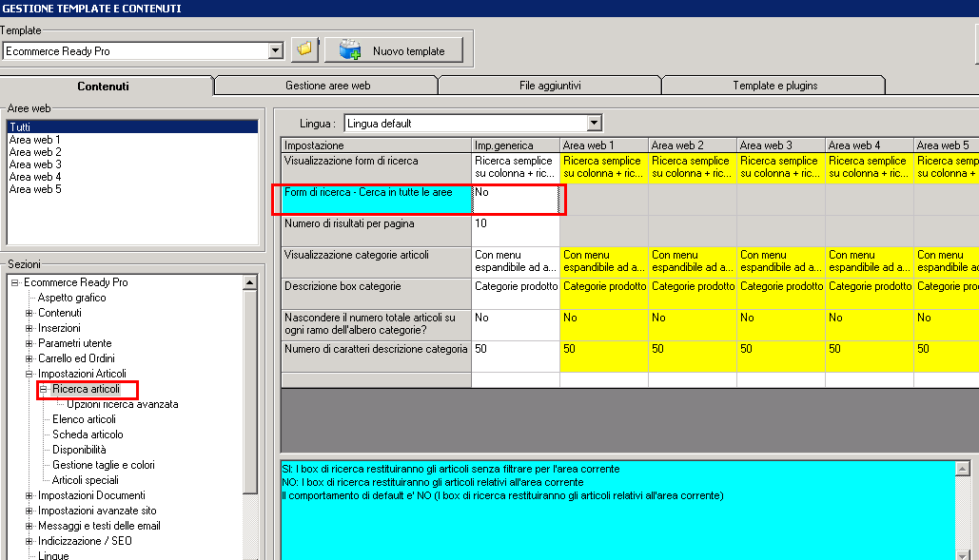Click the Nuovo template button
Viewport: 979px width, 560px height.
click(394, 49)
